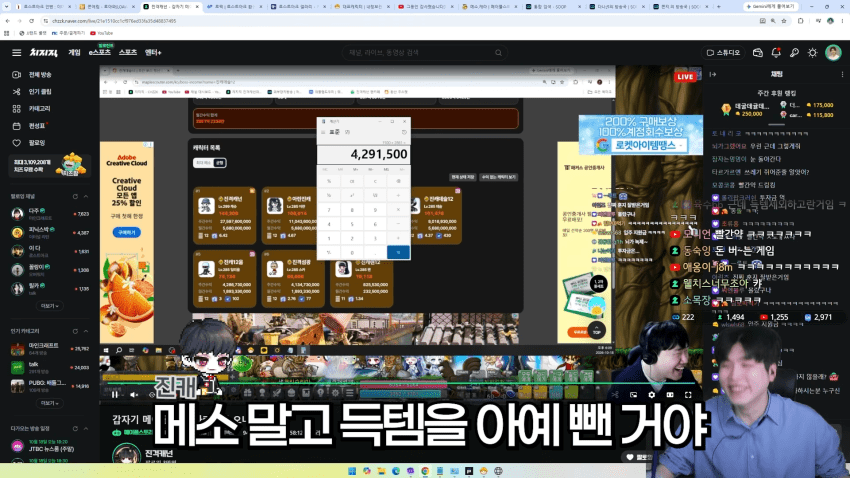Viewport: 850px width, 478px height.
Task: Toggle wide theater mode in player
Action: pyautogui.click(x=670, y=395)
